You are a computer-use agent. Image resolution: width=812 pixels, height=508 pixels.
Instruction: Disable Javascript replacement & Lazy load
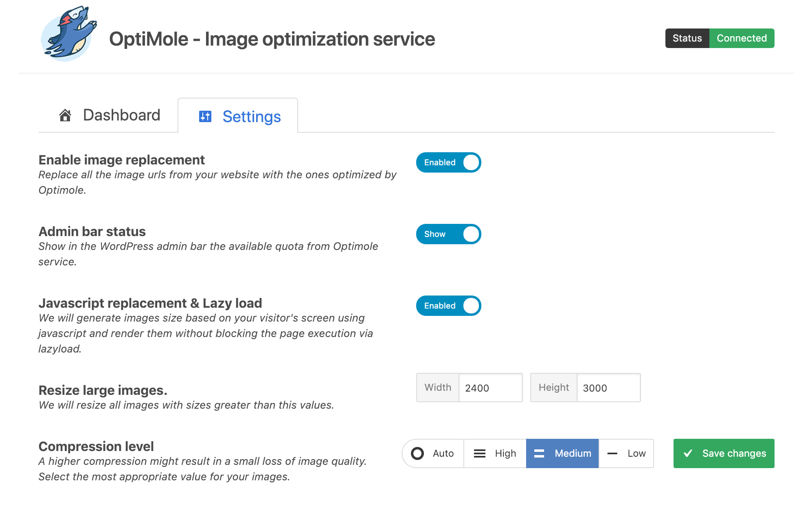[x=448, y=305]
